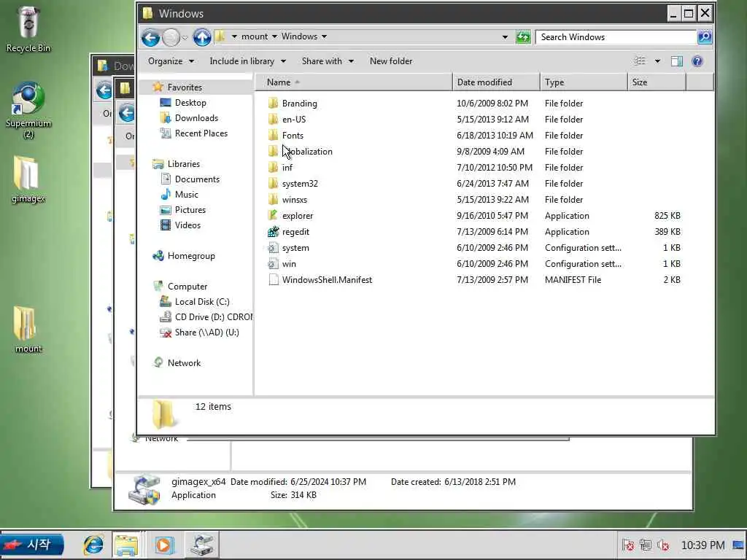Select Libraries in navigation pane
This screenshot has width=747, height=560.
pos(183,164)
